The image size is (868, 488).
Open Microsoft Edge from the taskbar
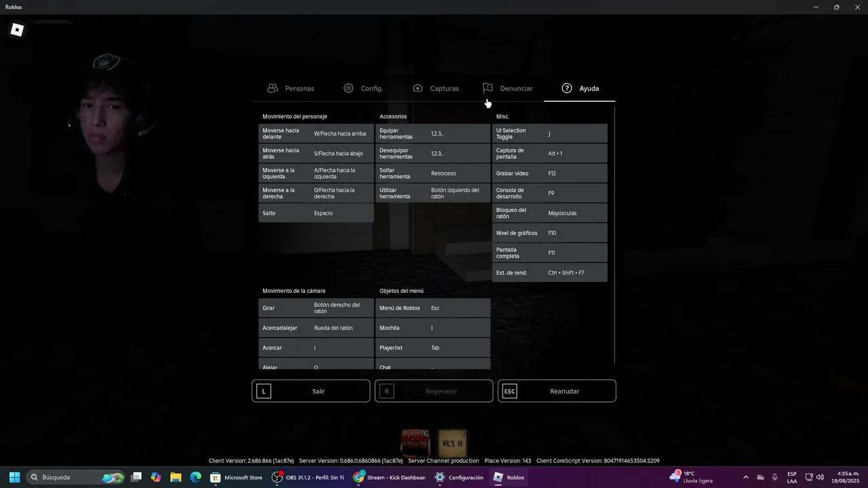(195, 477)
